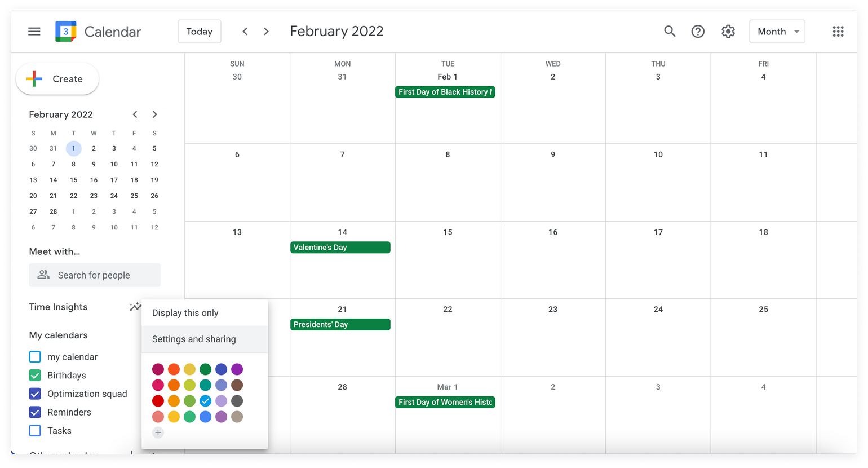Screen dimensions: 868x468
Task: Select date 23 in mini calendar
Action: coord(94,196)
